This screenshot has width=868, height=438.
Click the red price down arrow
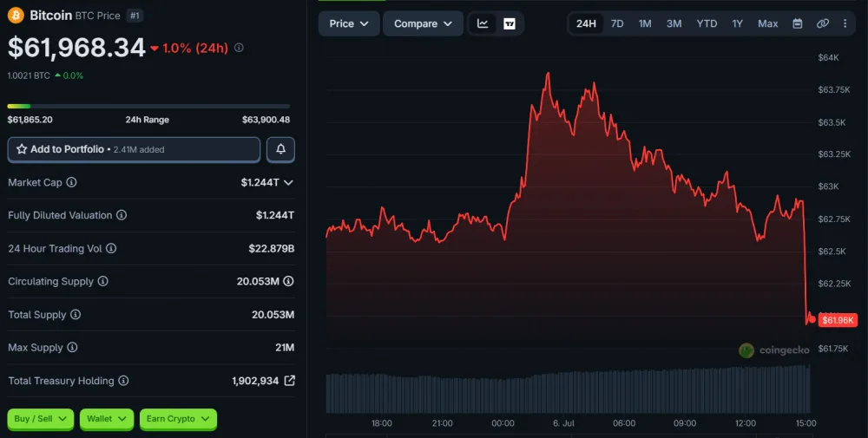tap(155, 49)
